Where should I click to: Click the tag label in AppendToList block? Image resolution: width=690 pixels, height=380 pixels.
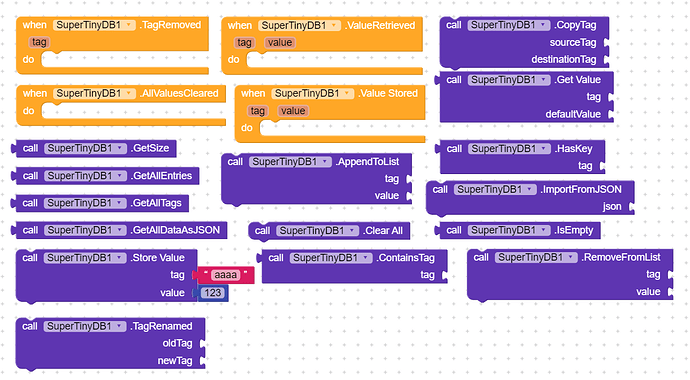click(x=392, y=179)
